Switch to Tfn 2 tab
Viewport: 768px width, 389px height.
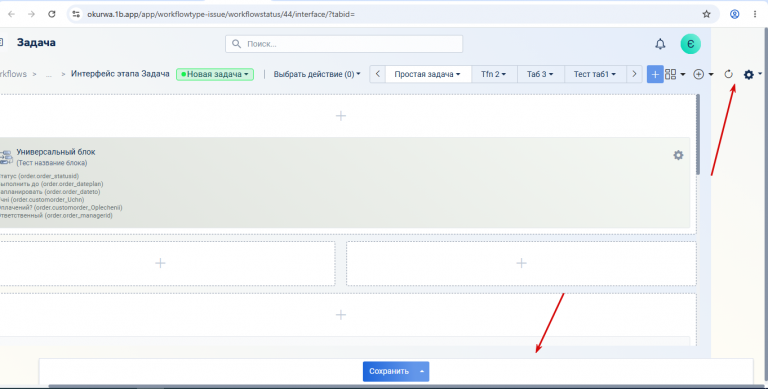click(494, 74)
